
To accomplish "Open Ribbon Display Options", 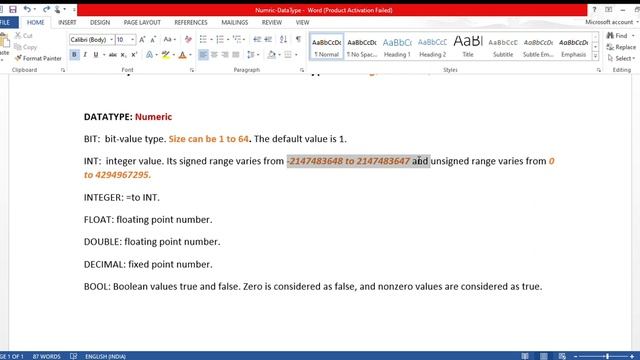I will (x=609, y=9).
